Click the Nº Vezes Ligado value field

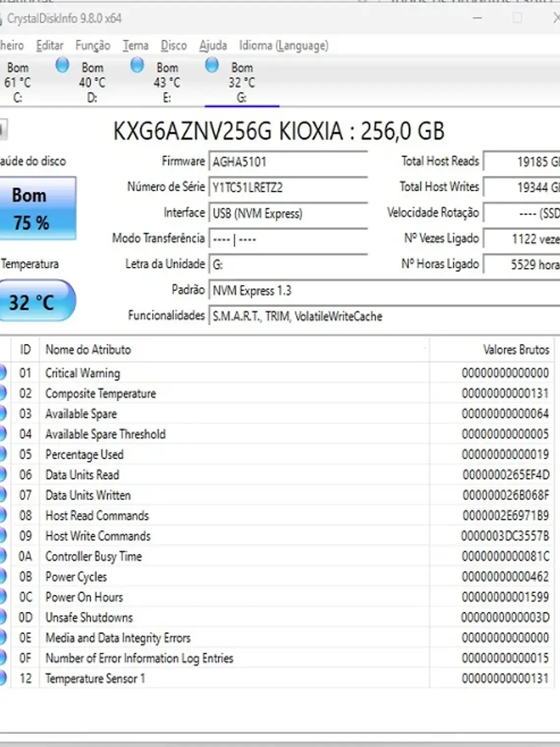point(522,238)
